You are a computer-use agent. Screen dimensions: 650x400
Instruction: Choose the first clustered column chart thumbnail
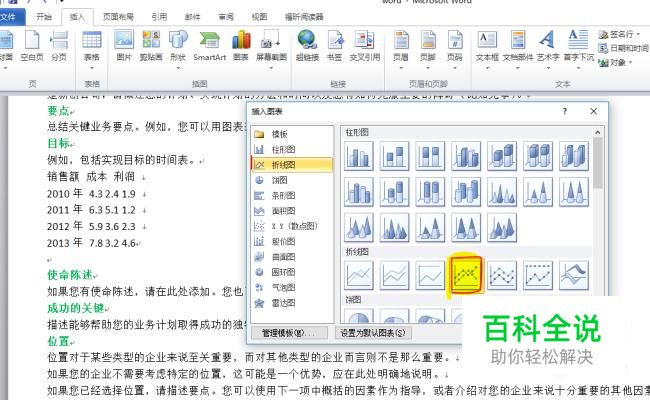pyautogui.click(x=359, y=156)
